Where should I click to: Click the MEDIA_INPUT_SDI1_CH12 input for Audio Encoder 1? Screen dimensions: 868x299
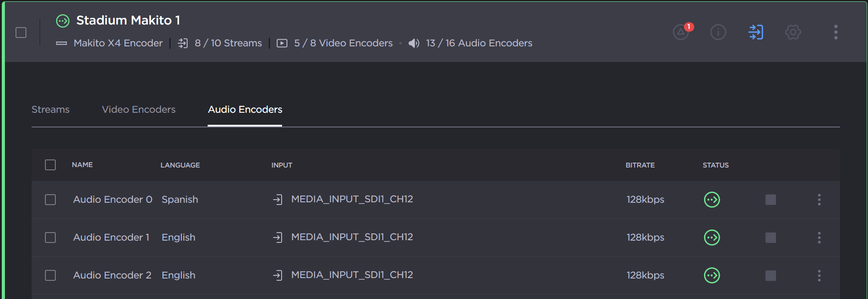coord(352,238)
